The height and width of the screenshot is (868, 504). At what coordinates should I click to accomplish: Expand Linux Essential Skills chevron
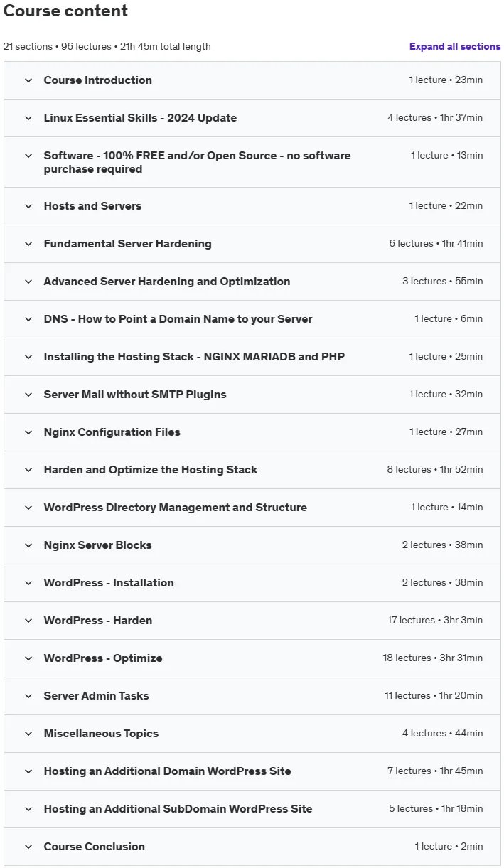[28, 118]
